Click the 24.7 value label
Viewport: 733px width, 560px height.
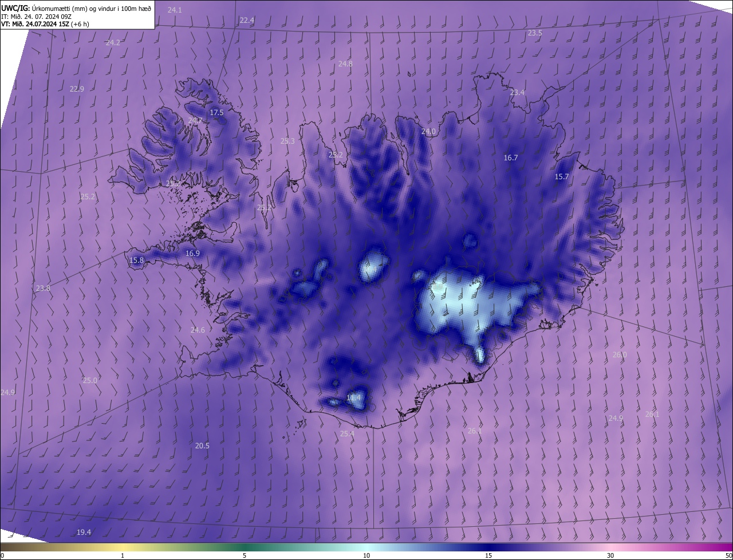click(195, 120)
